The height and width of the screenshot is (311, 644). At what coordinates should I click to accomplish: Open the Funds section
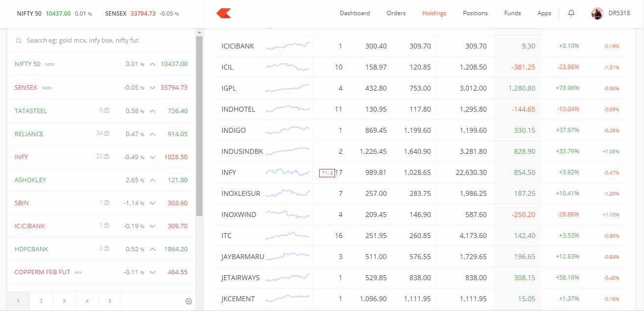(512, 13)
